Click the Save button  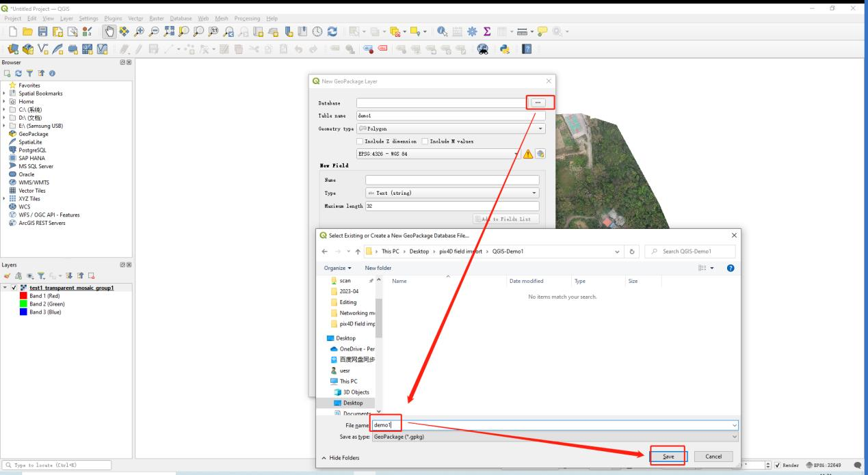667,456
